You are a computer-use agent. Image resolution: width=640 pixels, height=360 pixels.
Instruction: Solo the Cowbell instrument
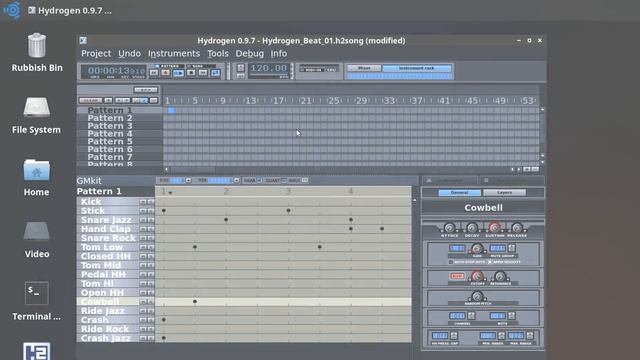pos(151,302)
